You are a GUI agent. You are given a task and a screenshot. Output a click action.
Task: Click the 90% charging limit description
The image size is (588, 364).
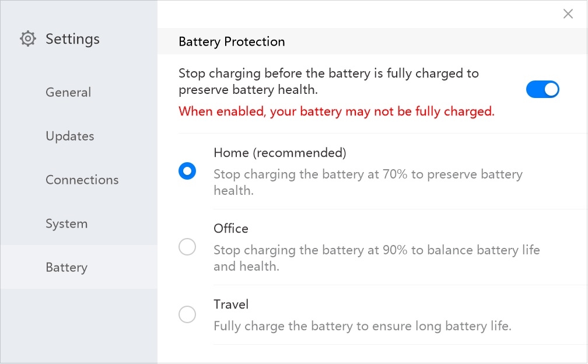point(376,258)
